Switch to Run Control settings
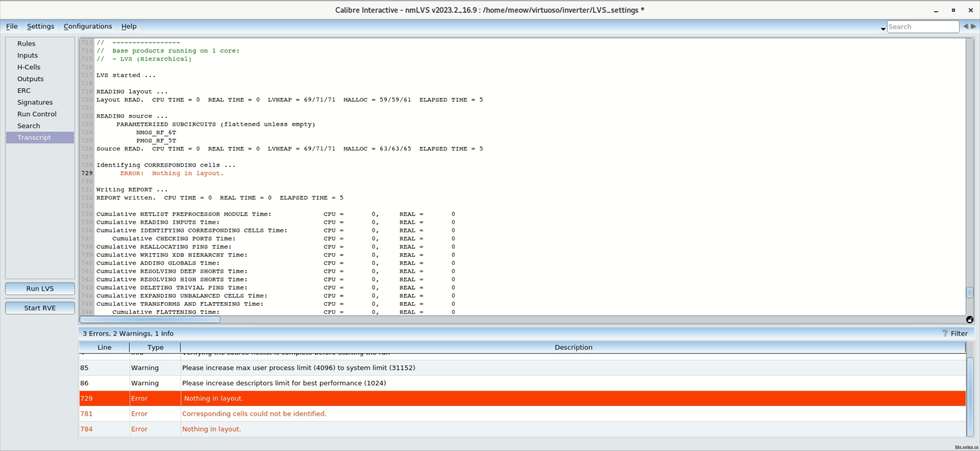The image size is (980, 451). (x=37, y=114)
